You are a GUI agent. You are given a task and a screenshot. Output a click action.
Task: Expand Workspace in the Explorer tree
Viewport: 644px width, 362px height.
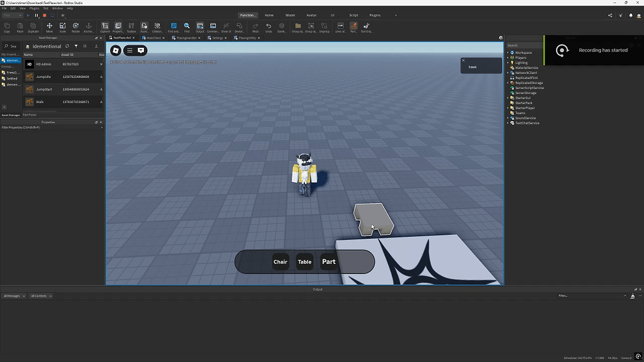coord(508,52)
